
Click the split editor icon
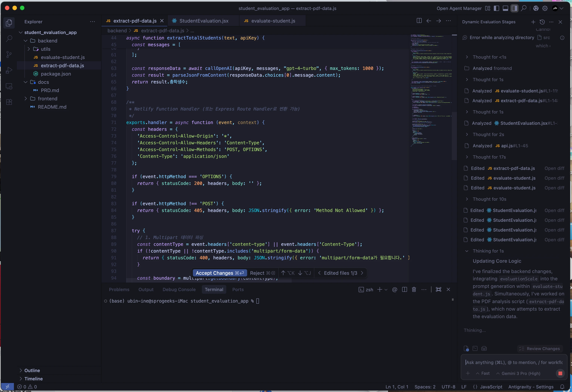pos(419,21)
